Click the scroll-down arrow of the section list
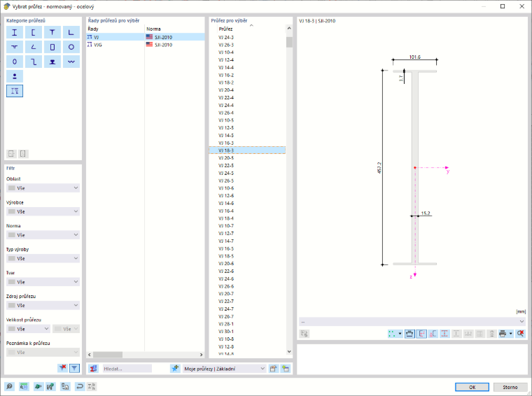The width and height of the screenshot is (532, 396). pos(289,352)
